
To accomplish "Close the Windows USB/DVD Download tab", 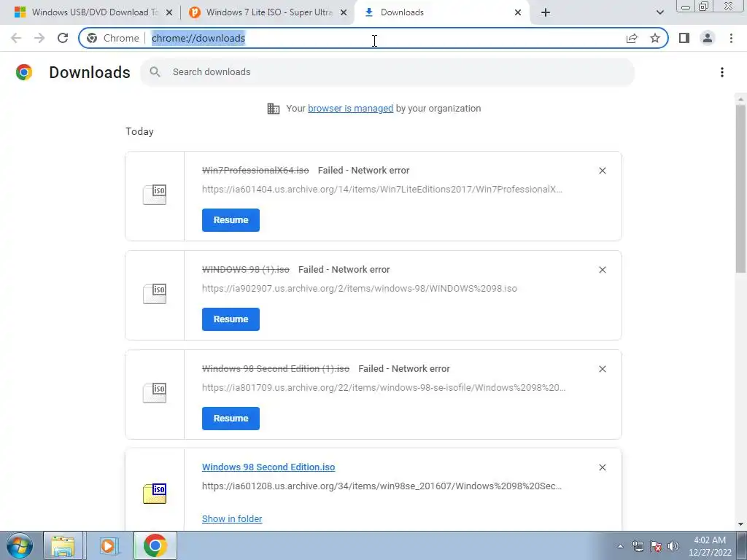I will [169, 12].
